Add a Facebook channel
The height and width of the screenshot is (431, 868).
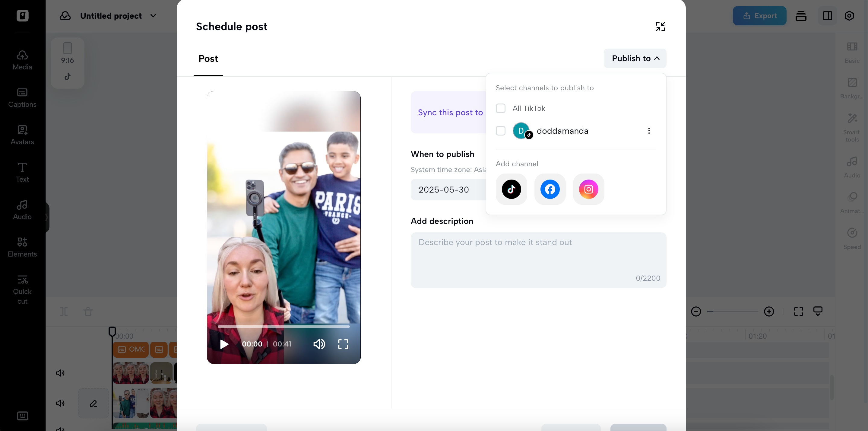550,189
